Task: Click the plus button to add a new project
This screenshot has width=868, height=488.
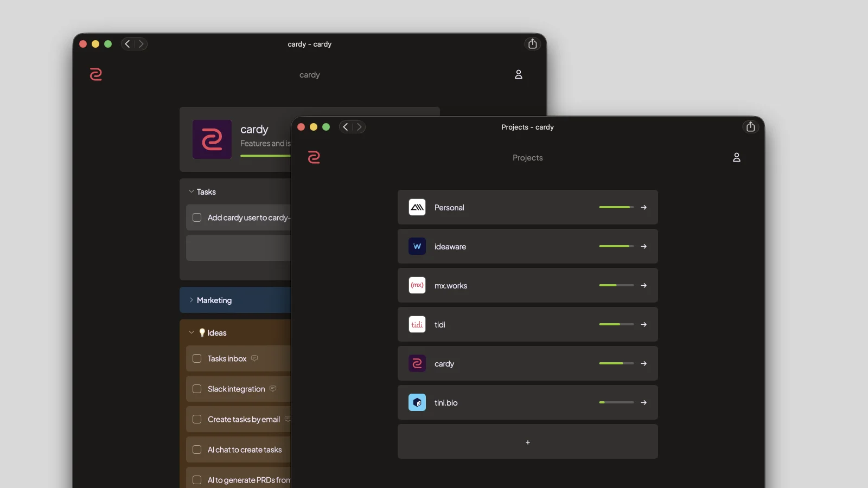Action: point(527,442)
